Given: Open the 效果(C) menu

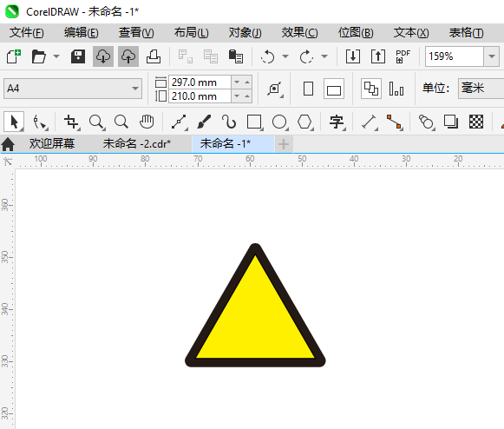Looking at the screenshot, I should (299, 33).
